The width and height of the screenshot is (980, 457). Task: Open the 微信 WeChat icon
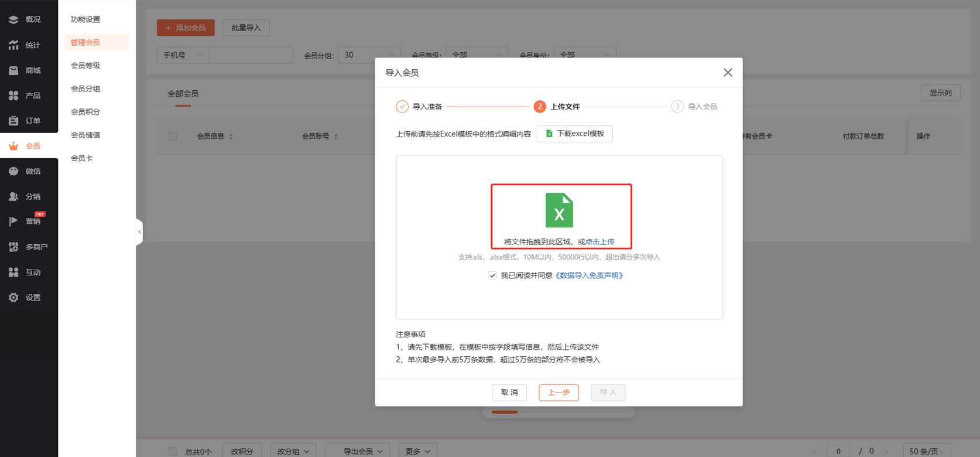pyautogui.click(x=13, y=171)
